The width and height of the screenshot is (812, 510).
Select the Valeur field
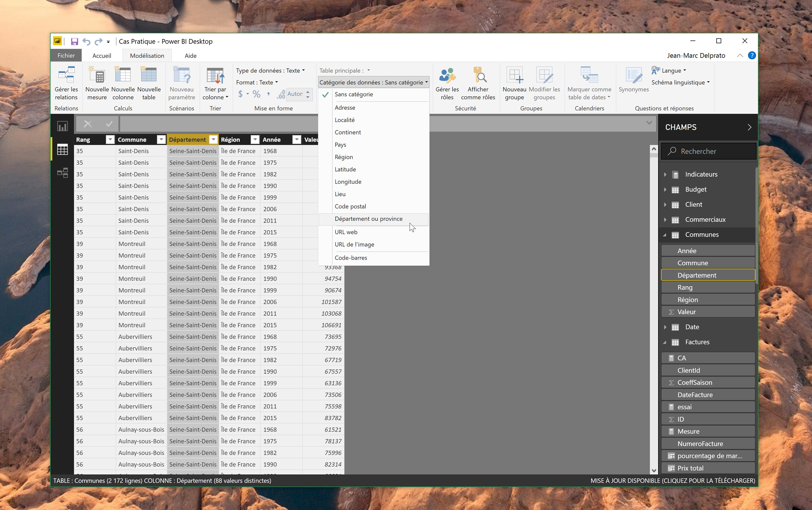point(708,312)
